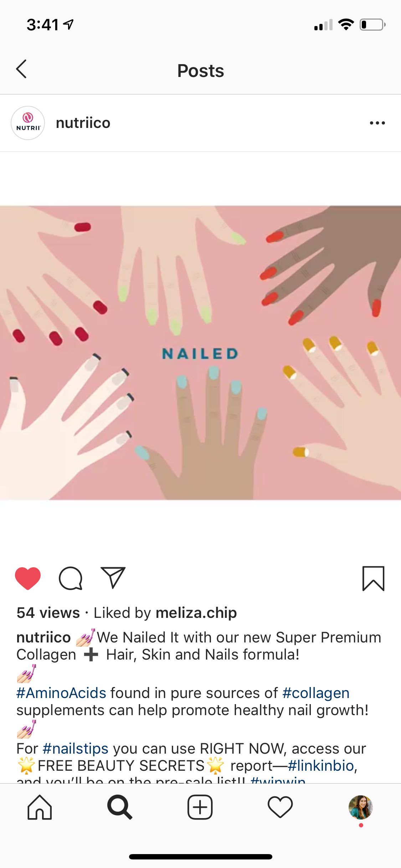Open the Activity heart tab
The image size is (401, 868).
pyautogui.click(x=280, y=807)
